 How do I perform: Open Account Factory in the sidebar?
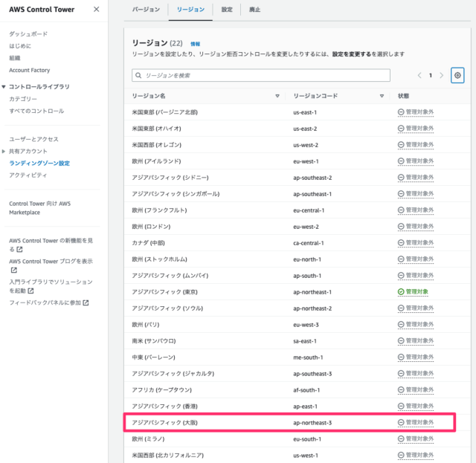click(30, 70)
